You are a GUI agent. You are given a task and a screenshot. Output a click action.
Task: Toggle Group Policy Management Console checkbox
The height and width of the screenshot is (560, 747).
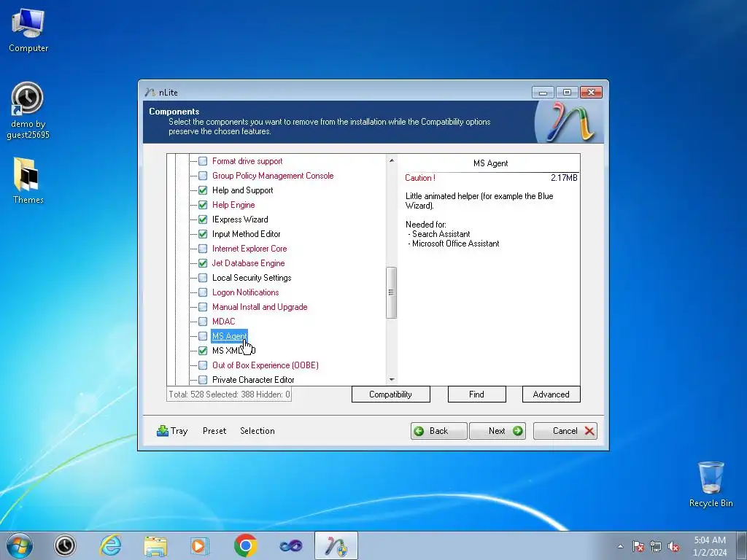point(203,176)
